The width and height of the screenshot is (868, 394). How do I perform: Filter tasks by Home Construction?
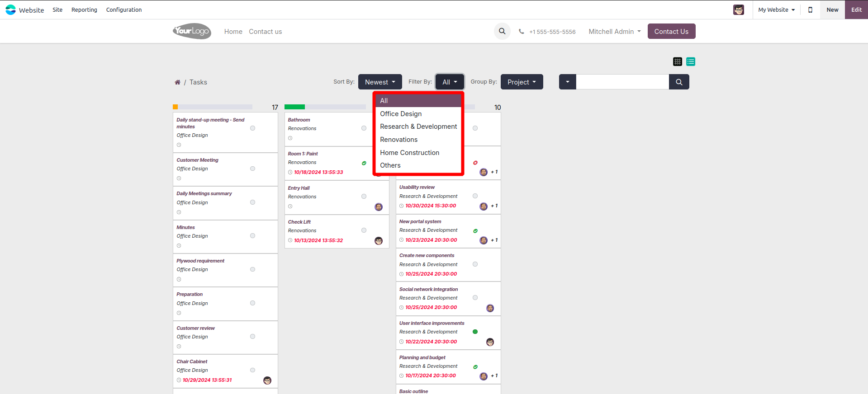click(418, 153)
